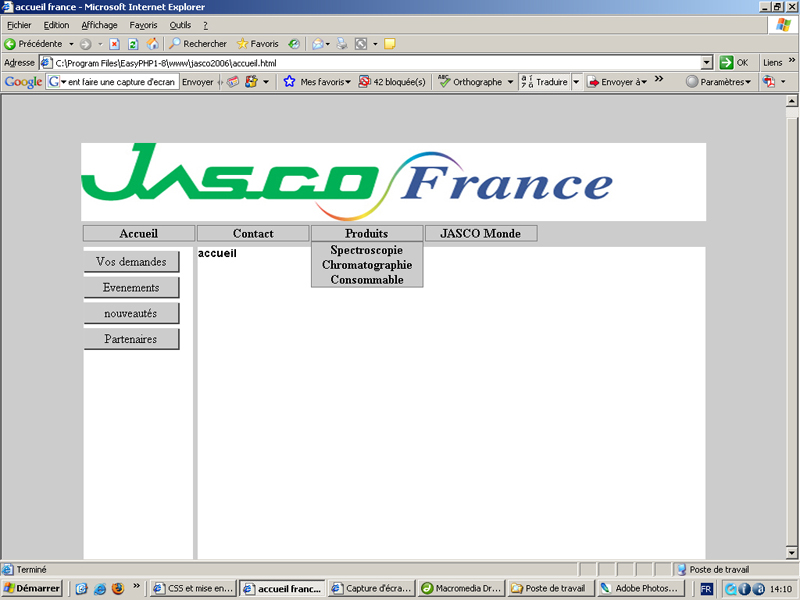Expand the address bar dropdown list
800x600 pixels.
click(707, 63)
